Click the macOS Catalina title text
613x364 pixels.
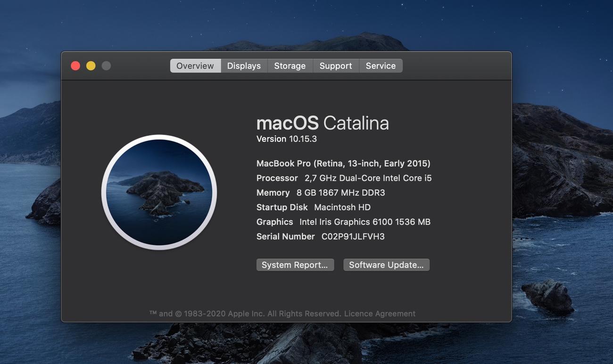click(323, 123)
